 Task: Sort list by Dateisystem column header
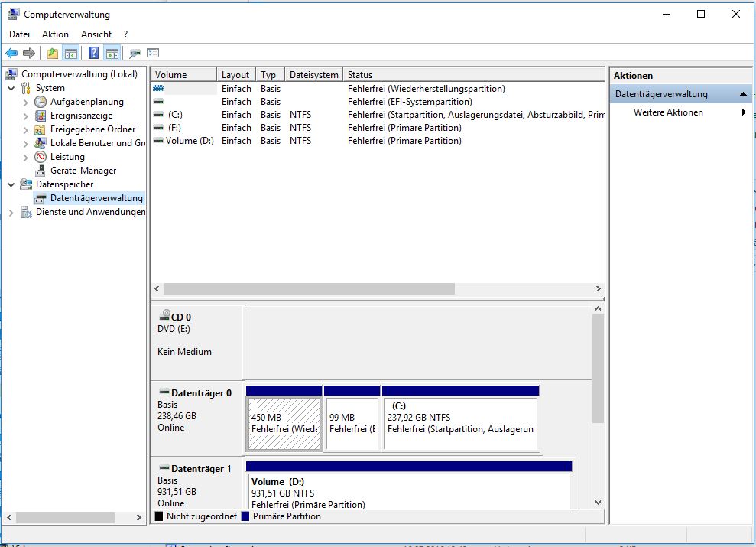point(313,75)
